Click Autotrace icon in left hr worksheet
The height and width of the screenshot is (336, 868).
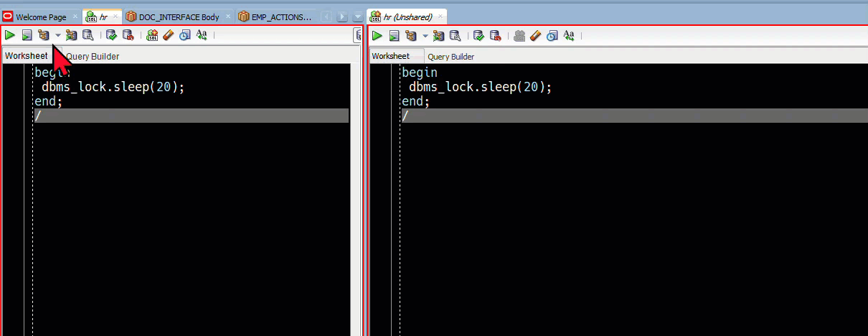(71, 34)
